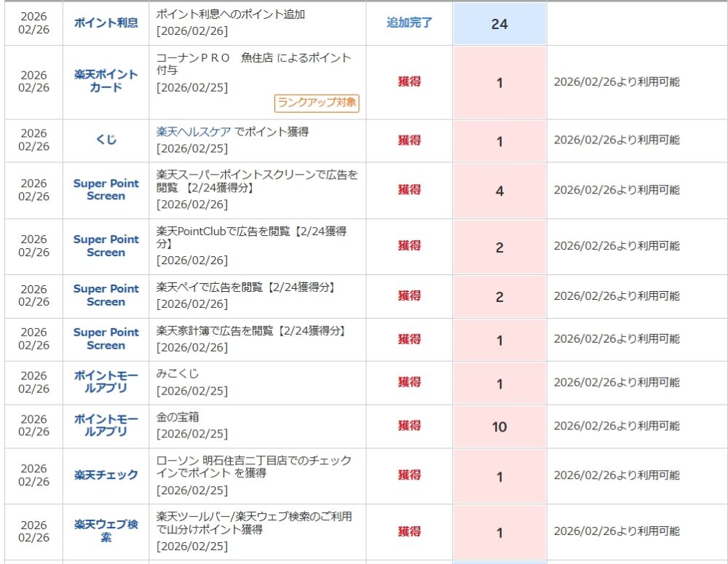Visit the 楽天ウェブ検索 service link
This screenshot has height=564, width=728.
click(x=106, y=531)
